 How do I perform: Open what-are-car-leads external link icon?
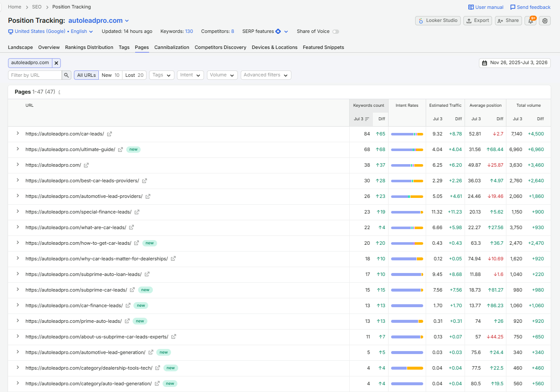131,227
